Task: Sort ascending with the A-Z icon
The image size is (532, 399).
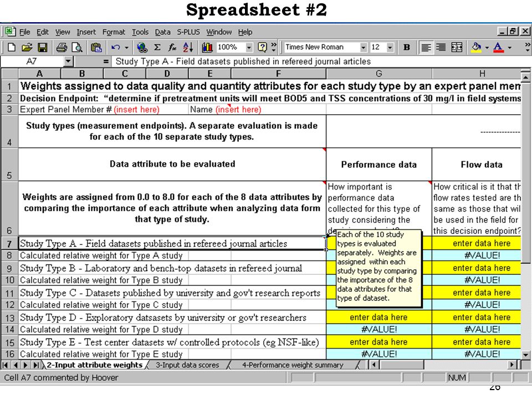Action: [x=188, y=47]
